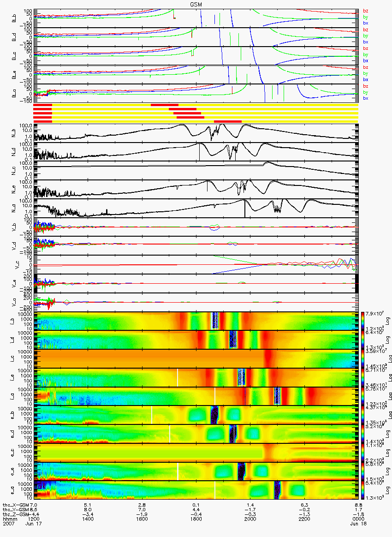This screenshot has width=392, height=537.
Task: Select the e_c electron spectrogram label
Action: click(x=12, y=453)
